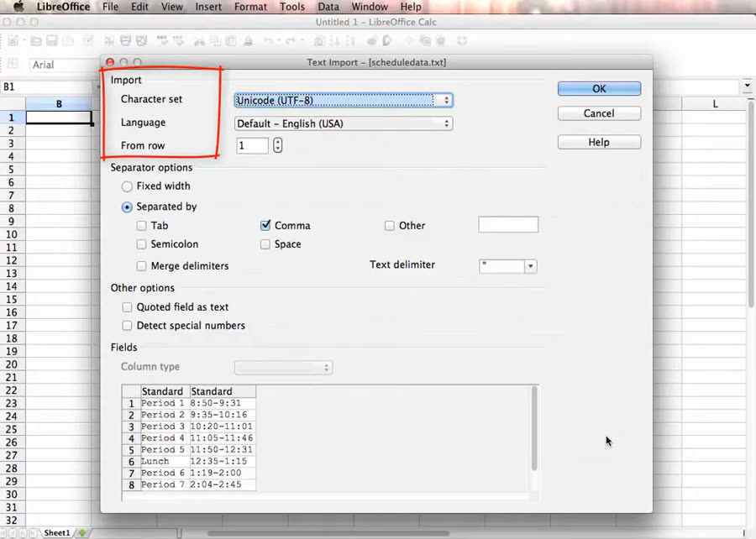Check the Merge delimiters checkbox
The width and height of the screenshot is (756, 539).
pyautogui.click(x=141, y=266)
